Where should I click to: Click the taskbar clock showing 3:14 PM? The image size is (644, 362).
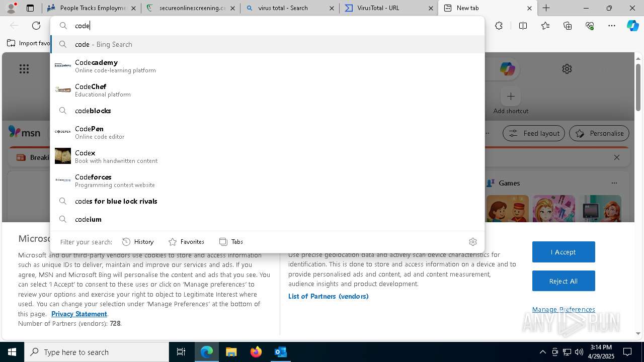601,352
